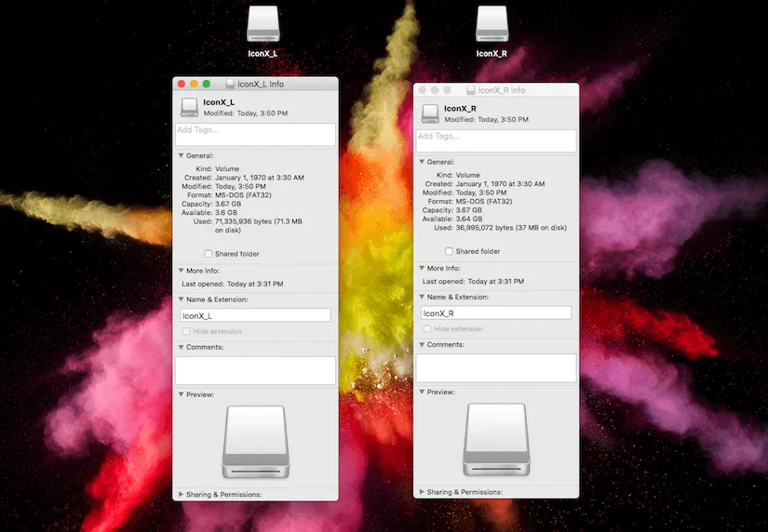This screenshot has height=532, width=768.
Task: Collapse the Preview section in IconX_R Info
Action: 422,392
